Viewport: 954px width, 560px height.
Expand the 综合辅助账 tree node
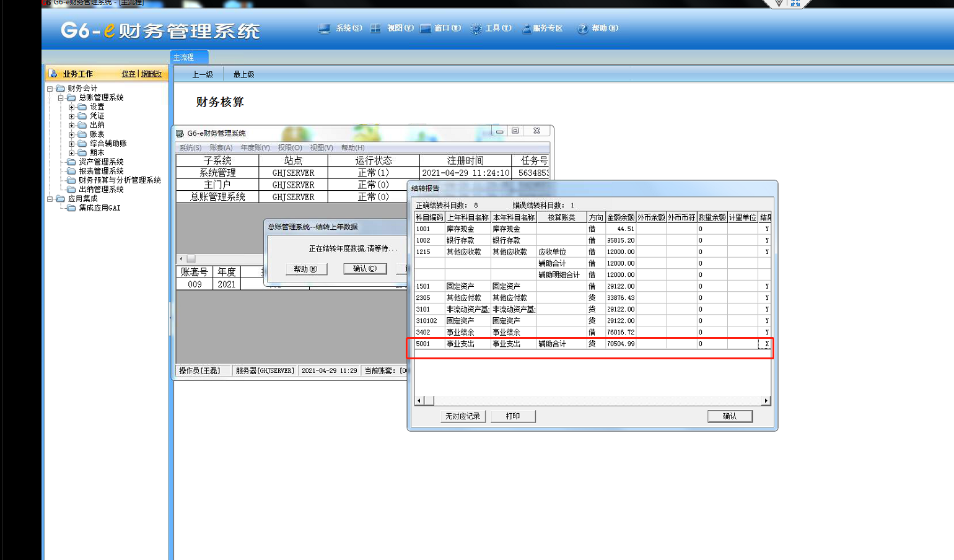(x=72, y=144)
